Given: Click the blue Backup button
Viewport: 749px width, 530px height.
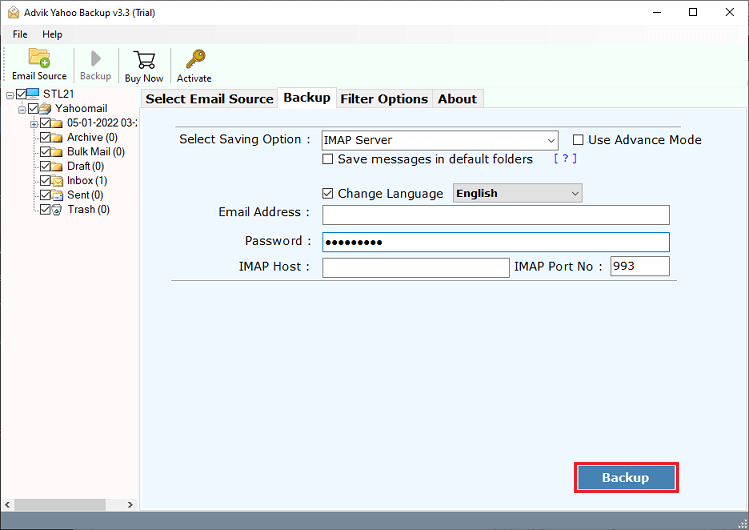Looking at the screenshot, I should (626, 477).
